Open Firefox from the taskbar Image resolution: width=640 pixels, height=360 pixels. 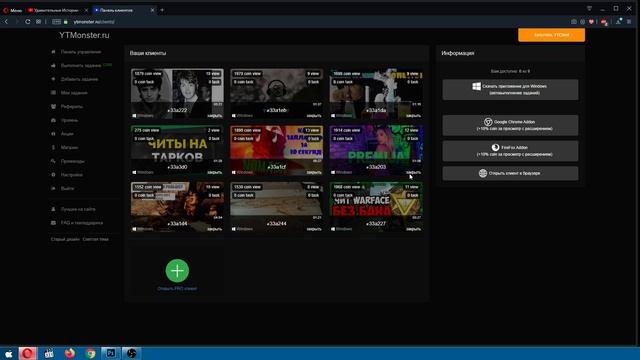[x=70, y=353]
